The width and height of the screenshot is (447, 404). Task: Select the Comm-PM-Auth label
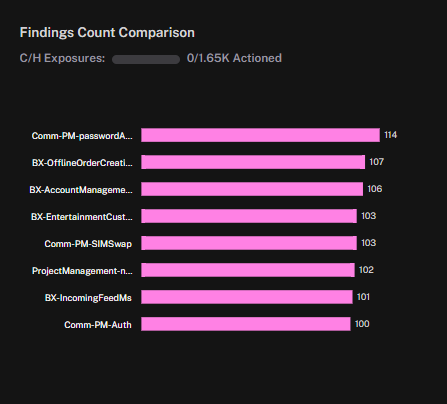[98, 325]
